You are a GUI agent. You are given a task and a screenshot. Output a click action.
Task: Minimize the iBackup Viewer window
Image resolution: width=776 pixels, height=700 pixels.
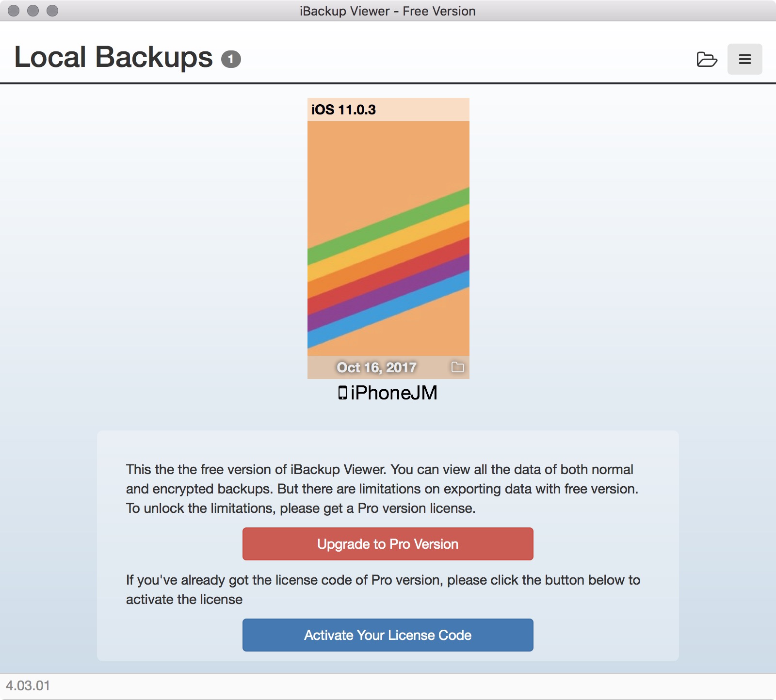coord(33,11)
